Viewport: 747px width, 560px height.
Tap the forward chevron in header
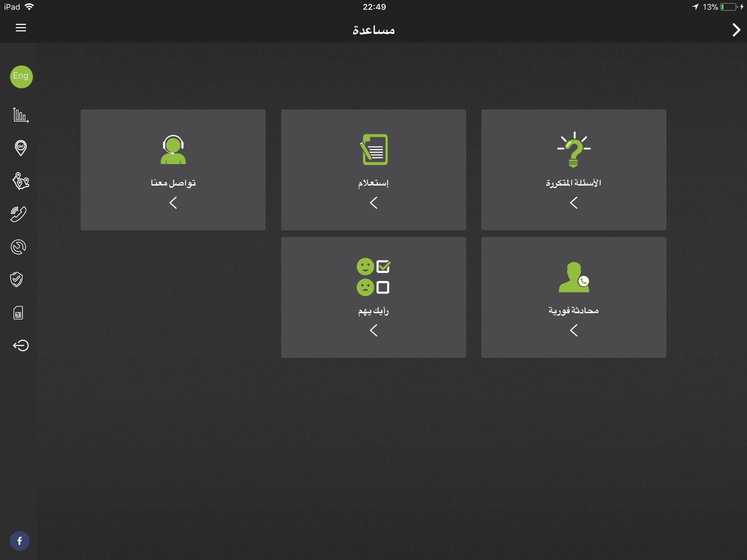736,30
